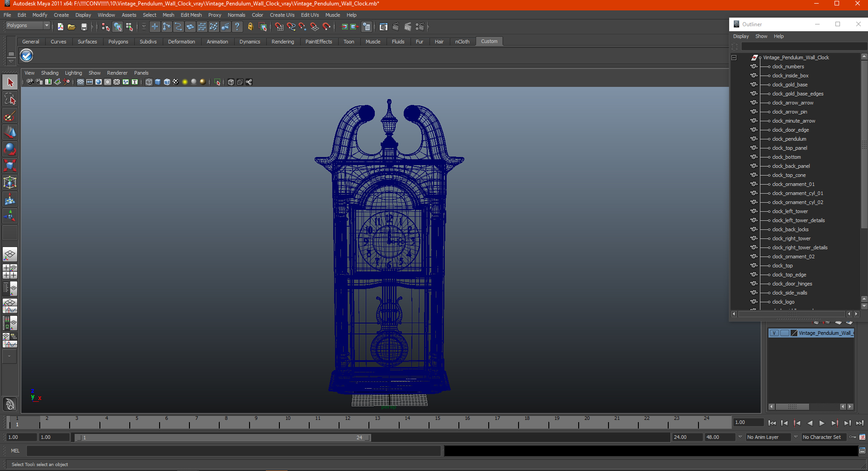Viewport: 868px width, 471px height.
Task: Activate the Scale tool cube icon
Action: tap(10, 166)
